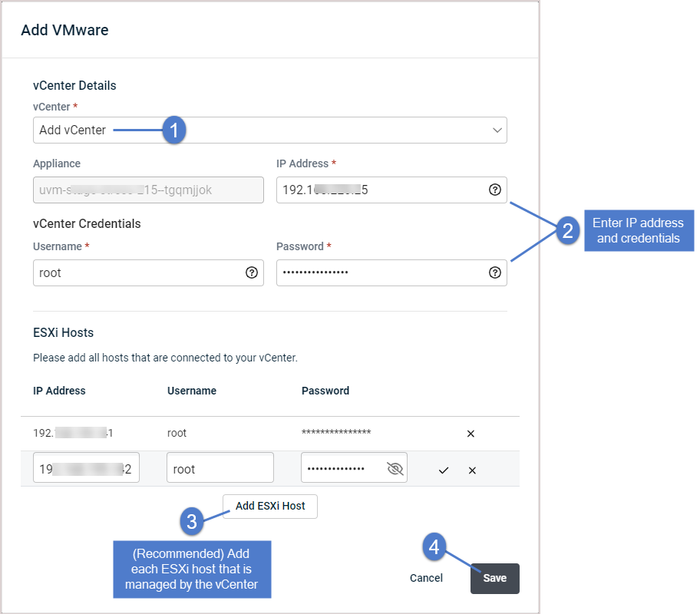Open help icon in vCenter IP Address field
700x614 pixels.
coord(494,190)
